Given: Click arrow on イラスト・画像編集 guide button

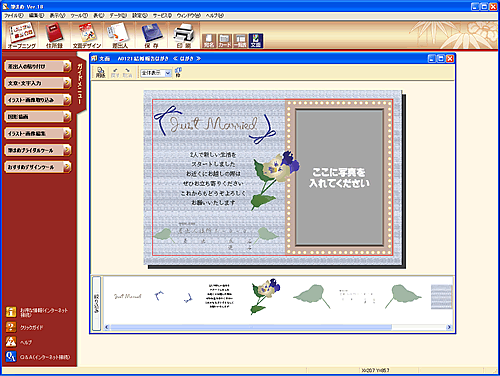Looking at the screenshot, I should (67, 133).
